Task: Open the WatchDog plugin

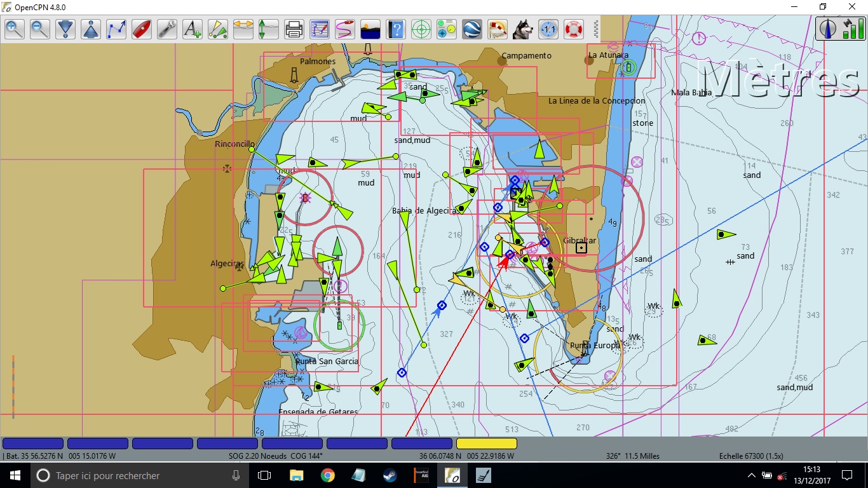Action: click(523, 29)
